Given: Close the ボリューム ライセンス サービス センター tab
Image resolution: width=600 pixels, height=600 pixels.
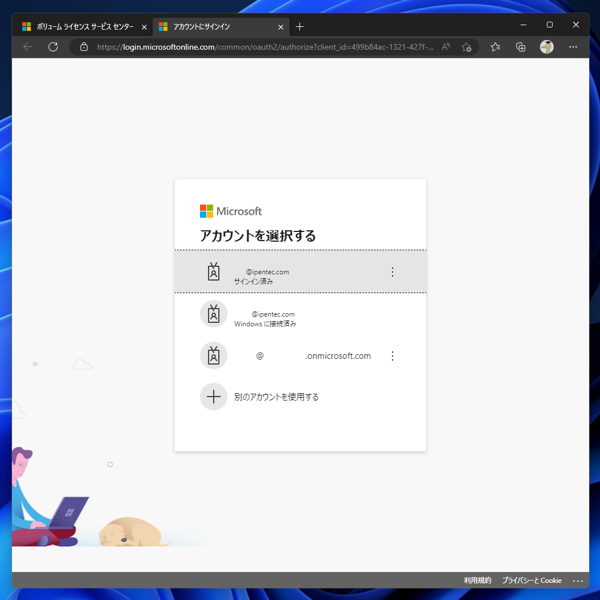Looking at the screenshot, I should click(144, 27).
